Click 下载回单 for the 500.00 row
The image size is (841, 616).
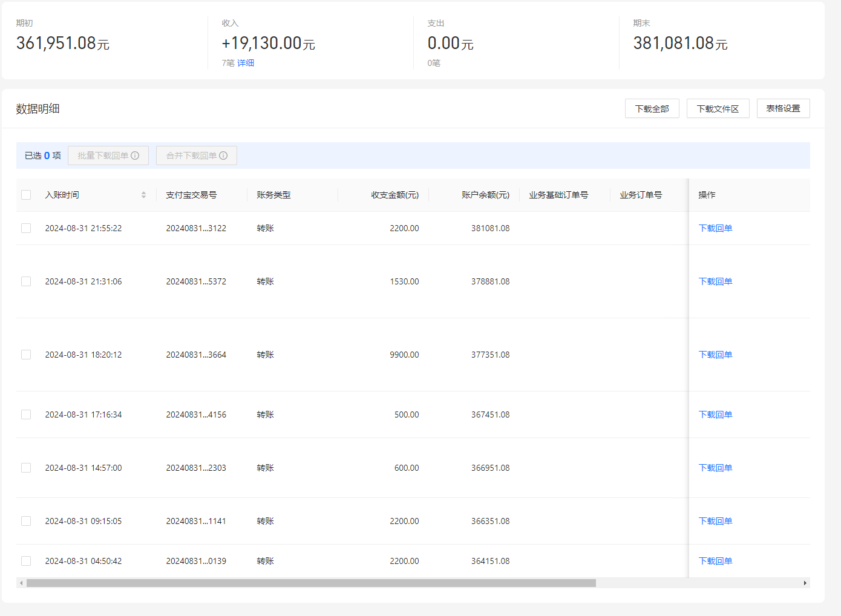(x=715, y=414)
